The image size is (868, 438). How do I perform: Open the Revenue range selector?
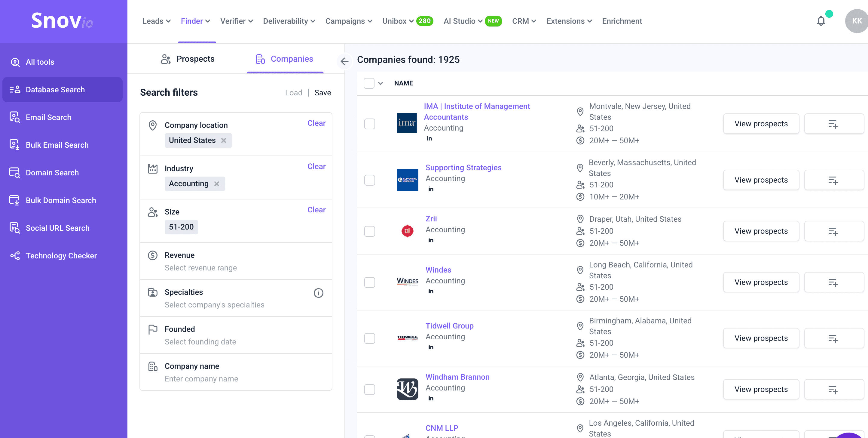coord(236,261)
